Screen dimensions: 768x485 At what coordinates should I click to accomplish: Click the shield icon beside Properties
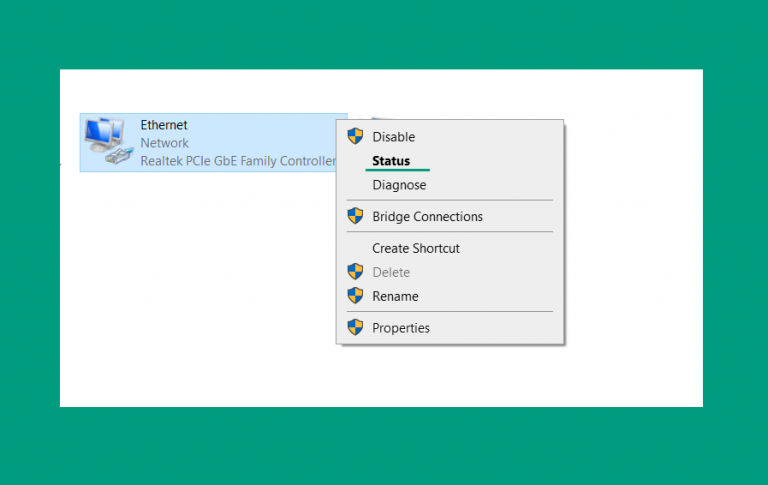tap(355, 327)
